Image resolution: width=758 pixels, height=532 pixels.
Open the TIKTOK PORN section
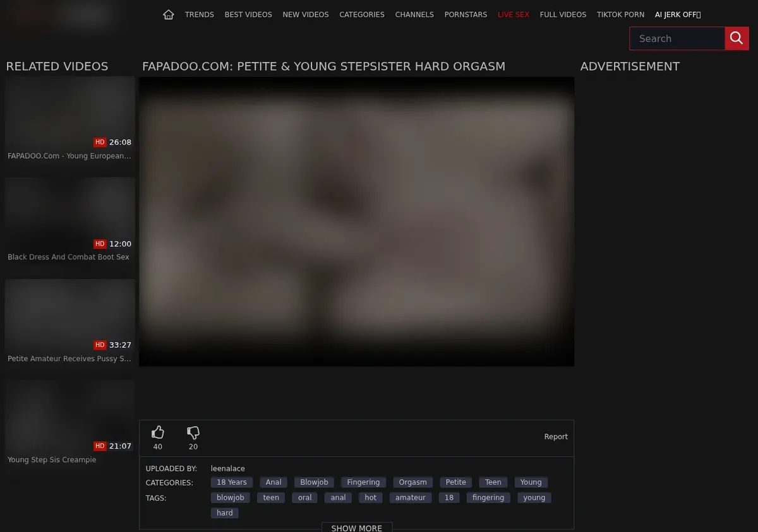tap(621, 15)
